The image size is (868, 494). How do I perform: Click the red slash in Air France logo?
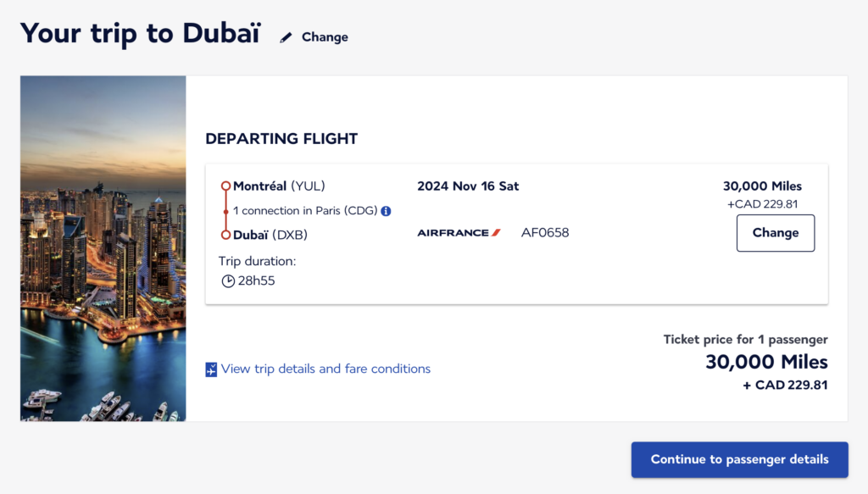pos(497,230)
